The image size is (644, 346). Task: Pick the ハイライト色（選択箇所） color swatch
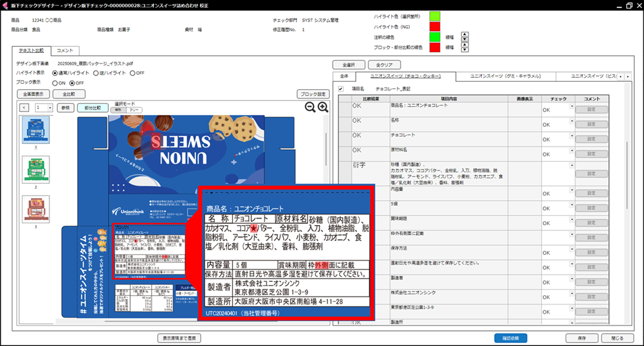pyautogui.click(x=435, y=17)
